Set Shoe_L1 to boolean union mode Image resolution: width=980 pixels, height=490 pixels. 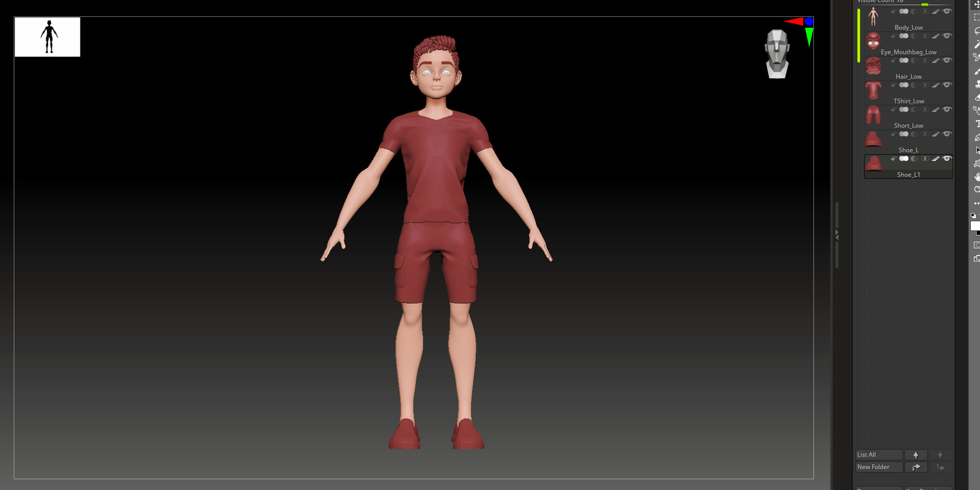[904, 158]
